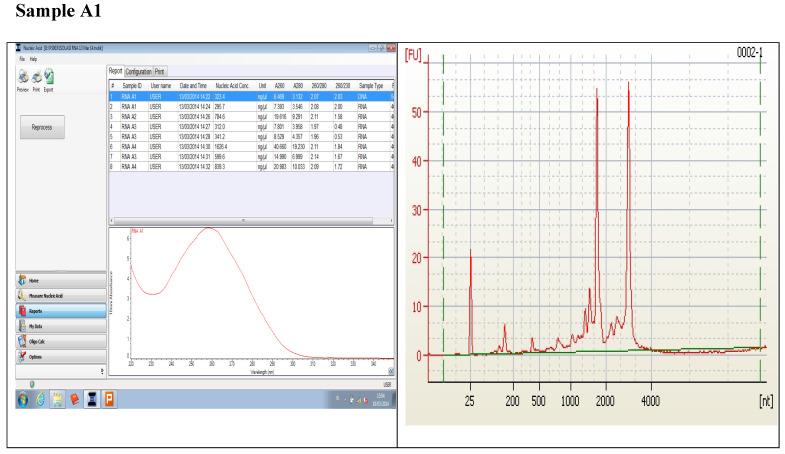Select row 6 with concentration 1626.4
The height and width of the screenshot is (454, 785).
tap(251, 146)
